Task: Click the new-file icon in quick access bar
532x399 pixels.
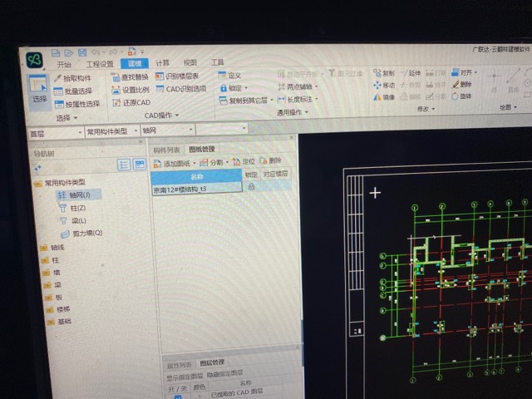Action: click(x=56, y=53)
